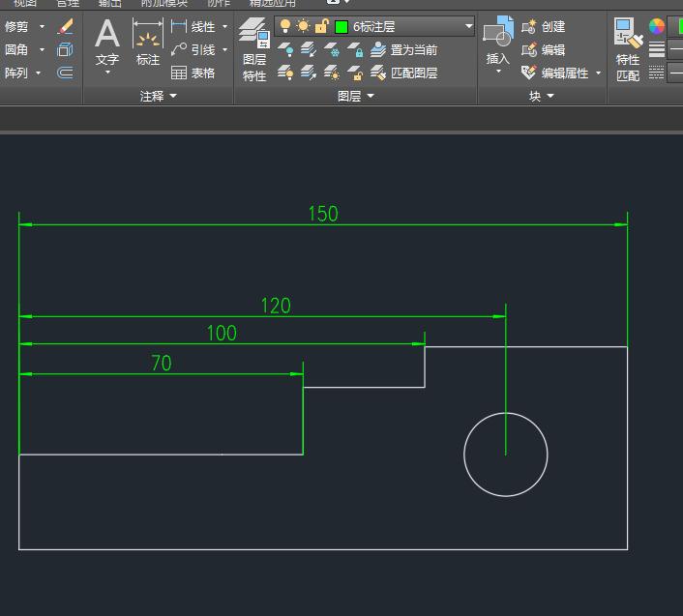This screenshot has height=616, width=683.
Task: Open the 图层特性 layer properties manager
Action: click(254, 49)
